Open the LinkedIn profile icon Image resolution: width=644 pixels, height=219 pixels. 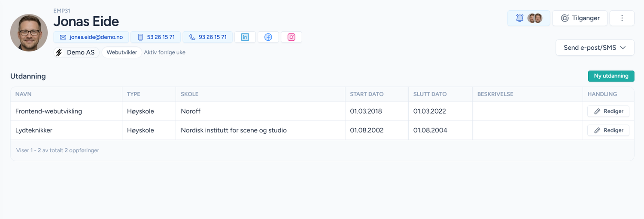[x=245, y=37]
